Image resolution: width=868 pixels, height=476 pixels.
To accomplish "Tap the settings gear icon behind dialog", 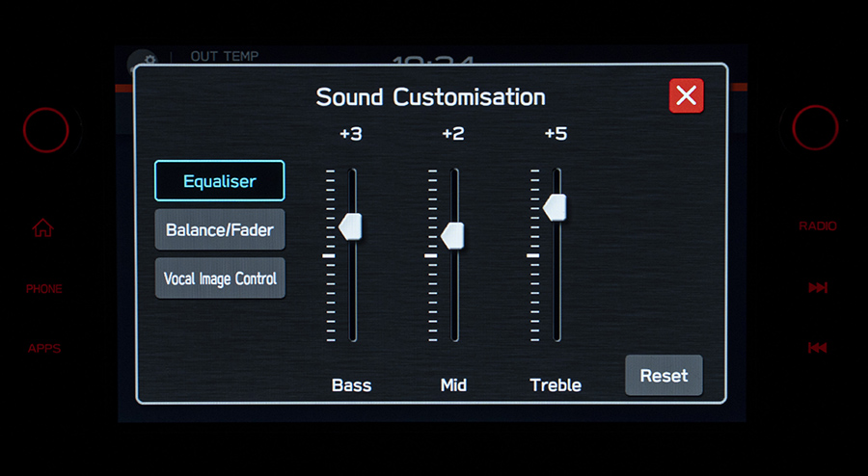I will pos(143,59).
